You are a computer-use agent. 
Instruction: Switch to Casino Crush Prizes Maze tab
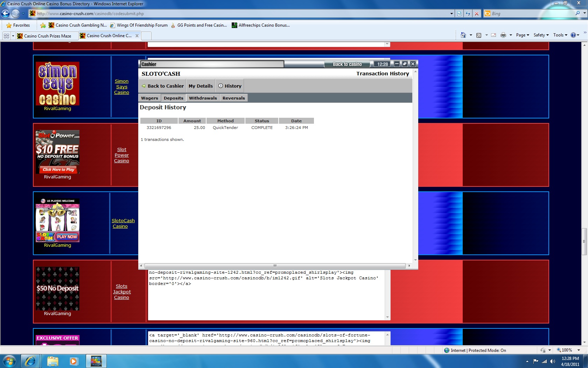pyautogui.click(x=47, y=36)
